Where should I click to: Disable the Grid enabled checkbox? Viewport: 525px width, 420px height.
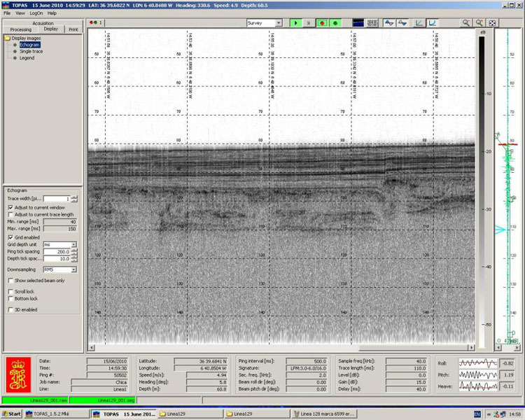click(10, 237)
